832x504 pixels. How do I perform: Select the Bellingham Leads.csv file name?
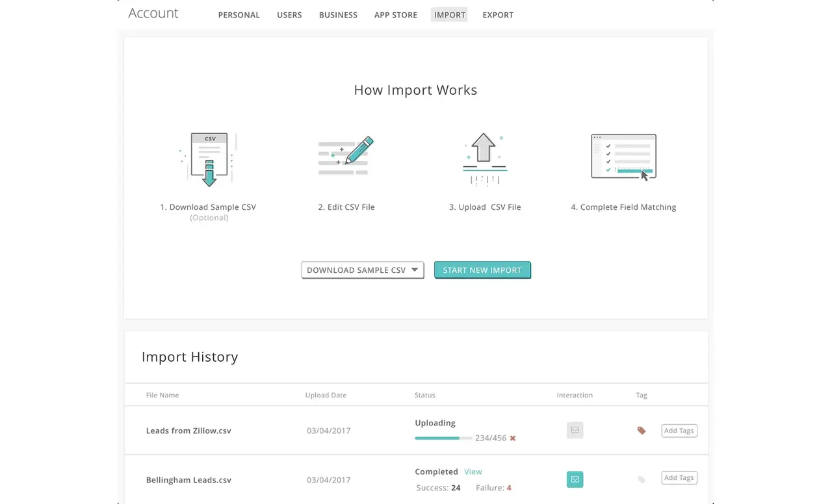point(188,480)
